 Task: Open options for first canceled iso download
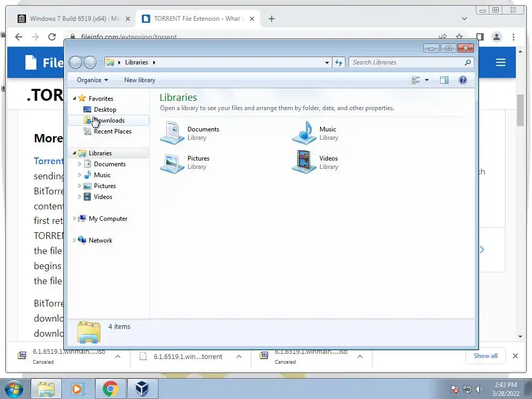[118, 356]
